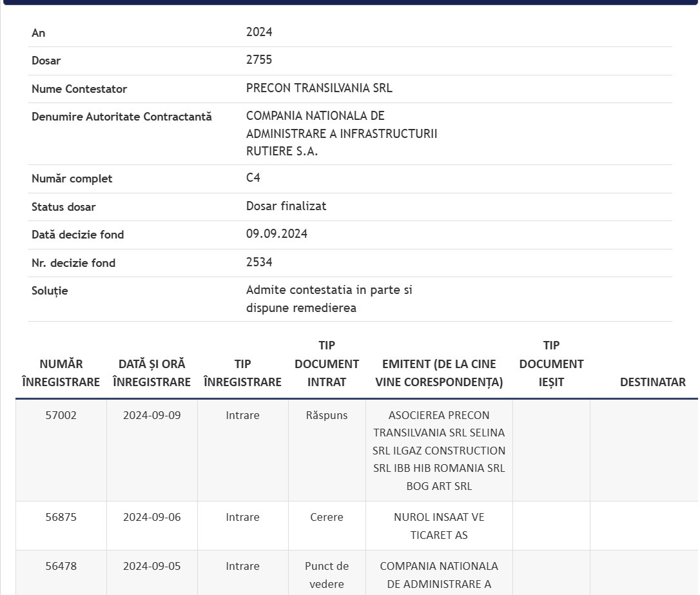This screenshot has height=595, width=700.
Task: Click the contracting authority COMPANIA NATIONALA name
Action: point(342,133)
